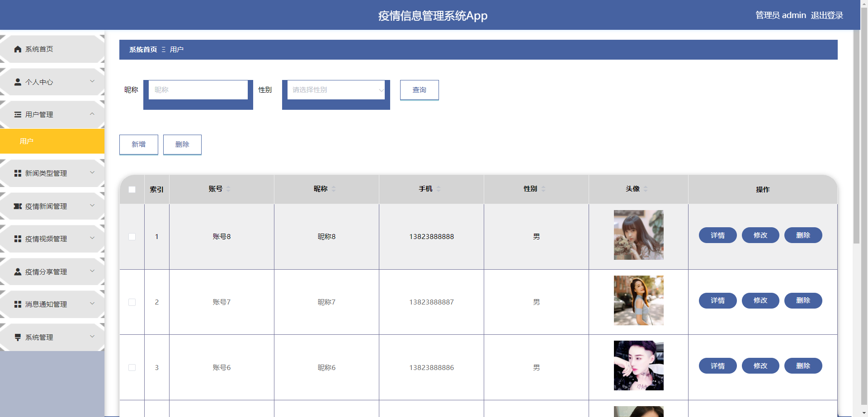Click 管理员 admin in the header
Viewport: 868px width, 417px height.
pos(781,15)
